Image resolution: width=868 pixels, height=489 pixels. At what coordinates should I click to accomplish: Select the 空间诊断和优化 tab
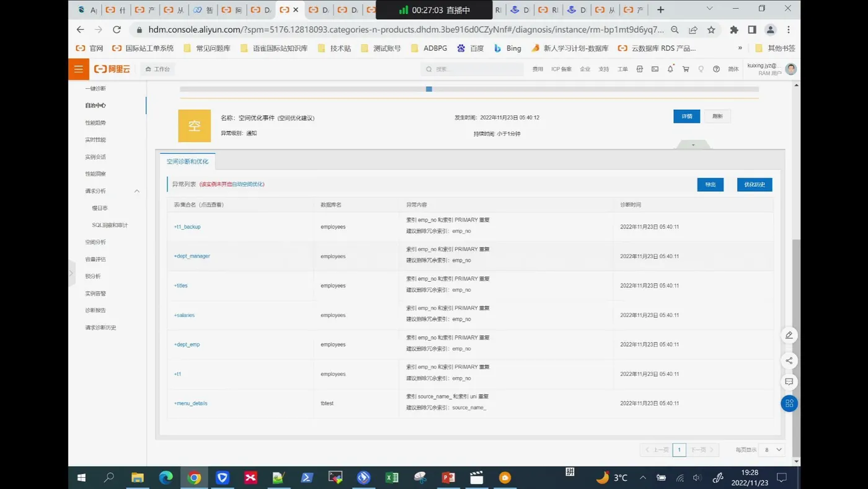click(187, 161)
